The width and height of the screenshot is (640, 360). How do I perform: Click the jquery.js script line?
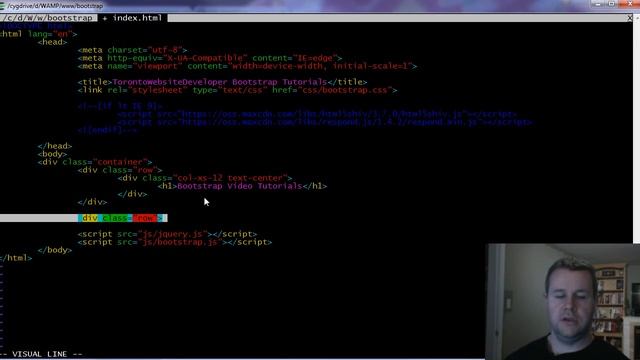(167, 234)
